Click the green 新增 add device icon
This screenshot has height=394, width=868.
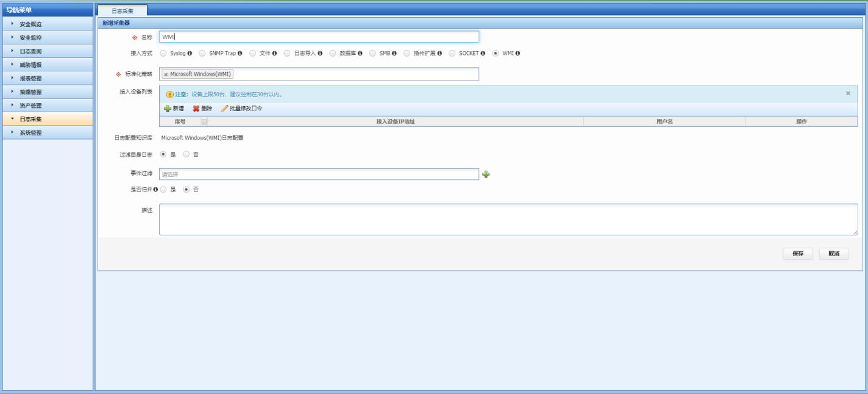[168, 109]
